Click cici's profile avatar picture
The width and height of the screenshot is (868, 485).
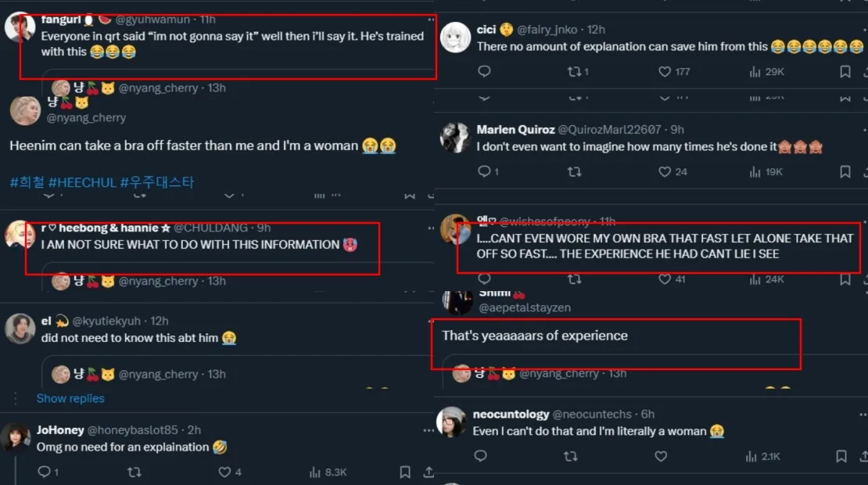tap(455, 37)
